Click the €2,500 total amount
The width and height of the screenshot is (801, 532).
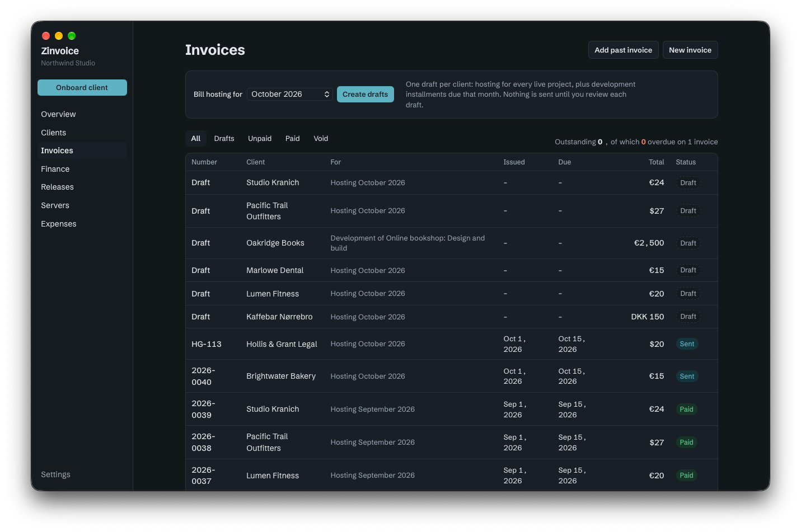pos(649,243)
